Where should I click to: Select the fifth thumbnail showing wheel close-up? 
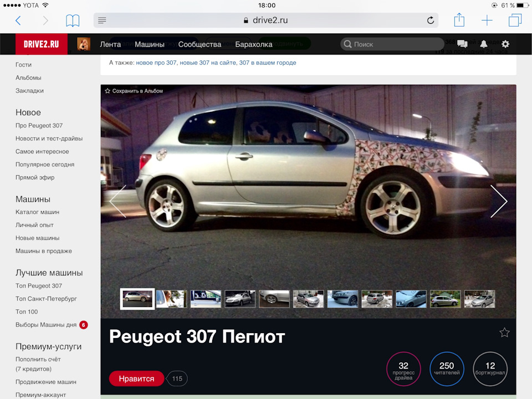coord(274,299)
